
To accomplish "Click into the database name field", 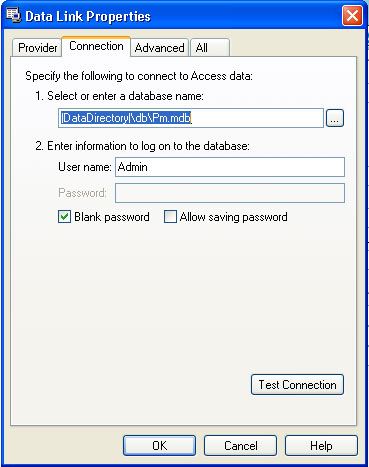I will pos(191,118).
